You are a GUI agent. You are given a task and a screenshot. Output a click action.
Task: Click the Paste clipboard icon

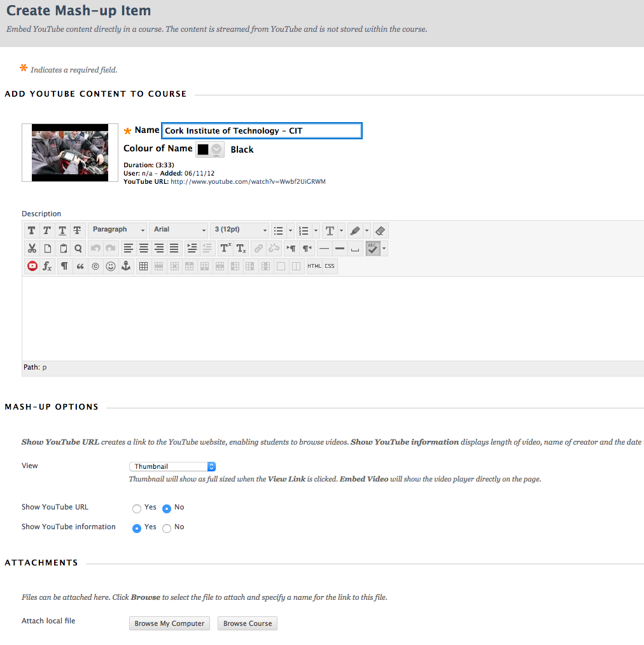64,249
